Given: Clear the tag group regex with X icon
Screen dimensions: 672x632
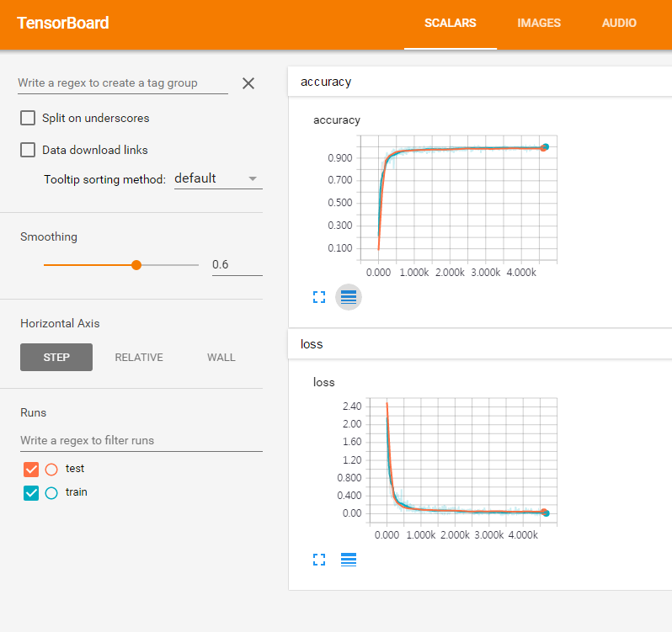Looking at the screenshot, I should coord(248,83).
